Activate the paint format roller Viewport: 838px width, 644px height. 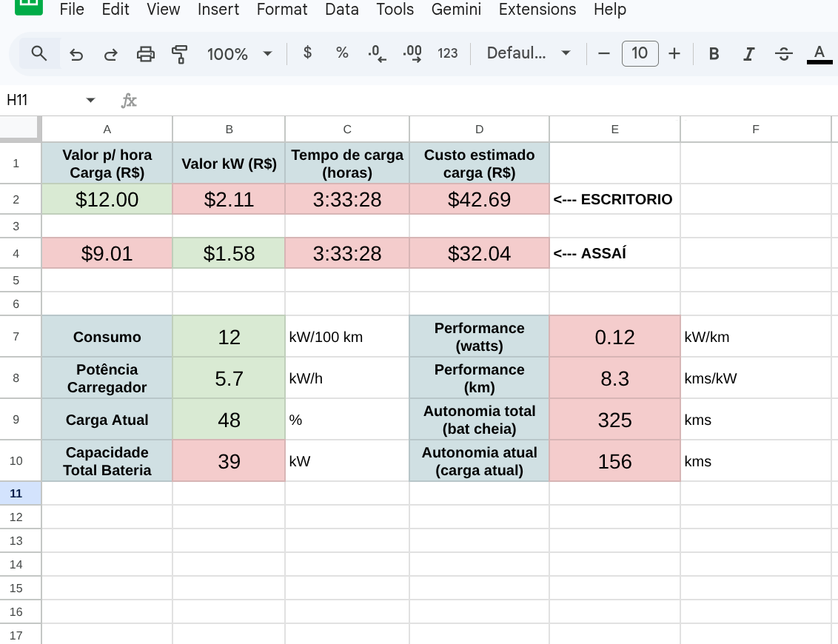coord(179,53)
